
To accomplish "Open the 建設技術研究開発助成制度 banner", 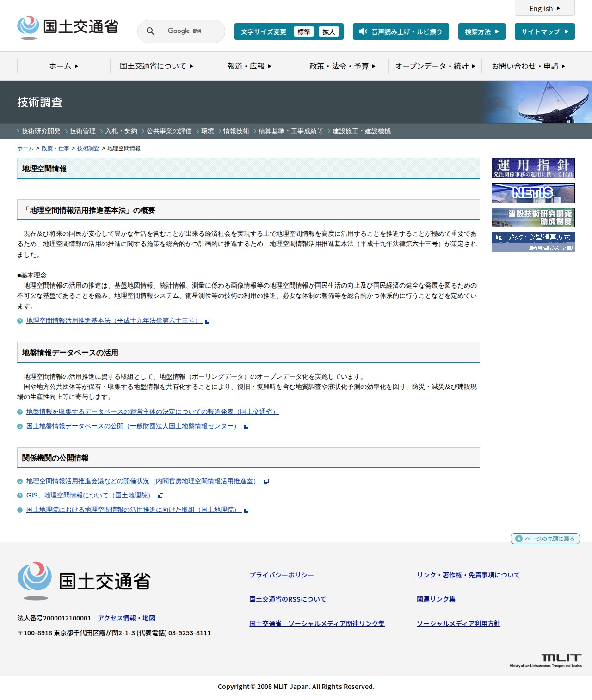I will [x=533, y=217].
